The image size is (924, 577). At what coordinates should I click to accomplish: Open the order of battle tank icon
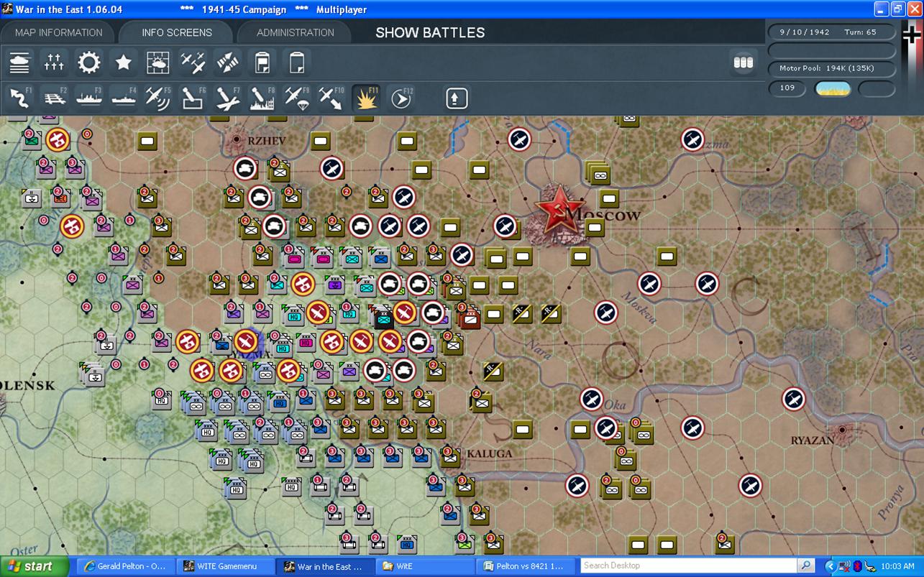[x=19, y=63]
